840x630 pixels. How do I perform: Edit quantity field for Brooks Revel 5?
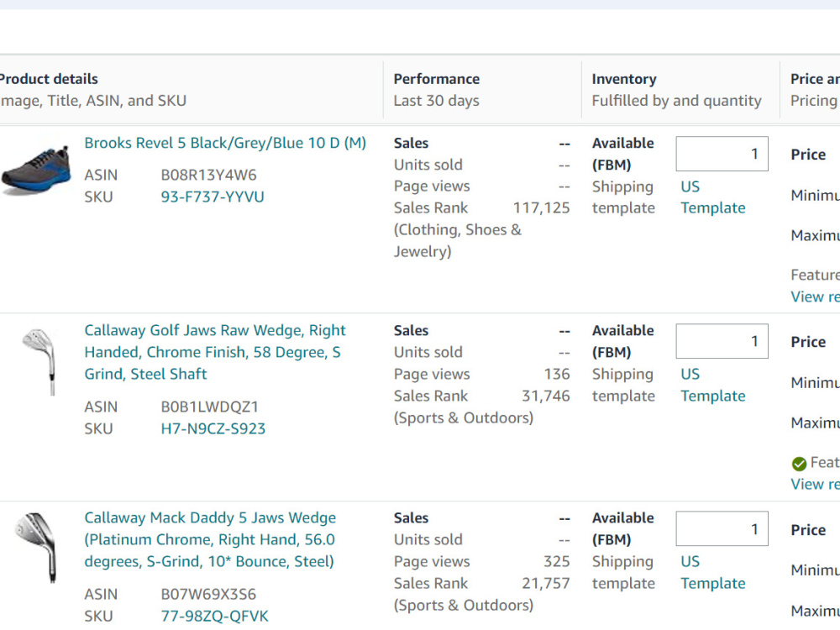click(722, 154)
